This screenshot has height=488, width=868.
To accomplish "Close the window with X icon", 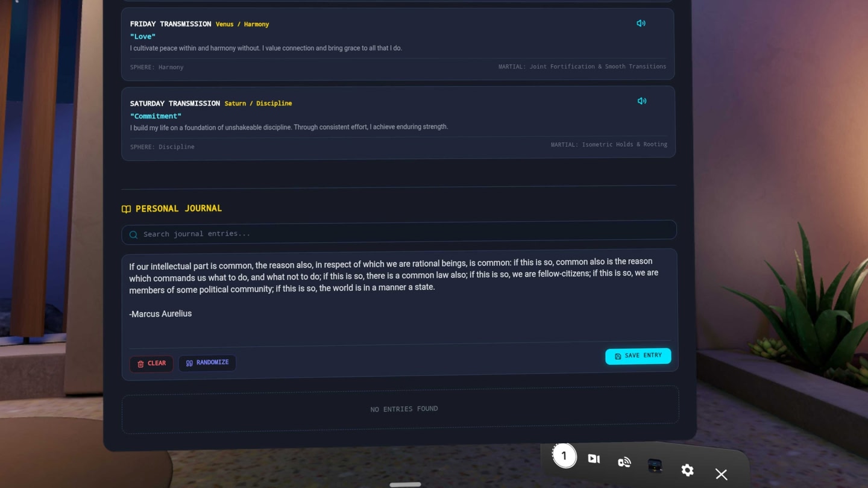I will point(721,474).
